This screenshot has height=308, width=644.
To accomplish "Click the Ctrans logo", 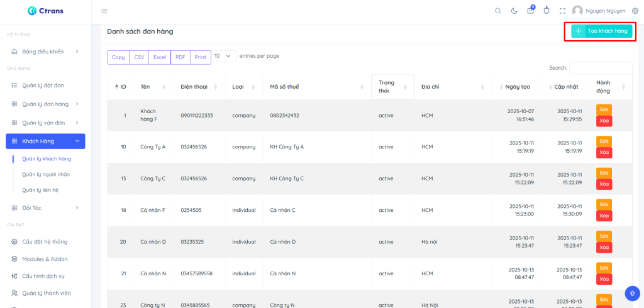I will point(45,11).
